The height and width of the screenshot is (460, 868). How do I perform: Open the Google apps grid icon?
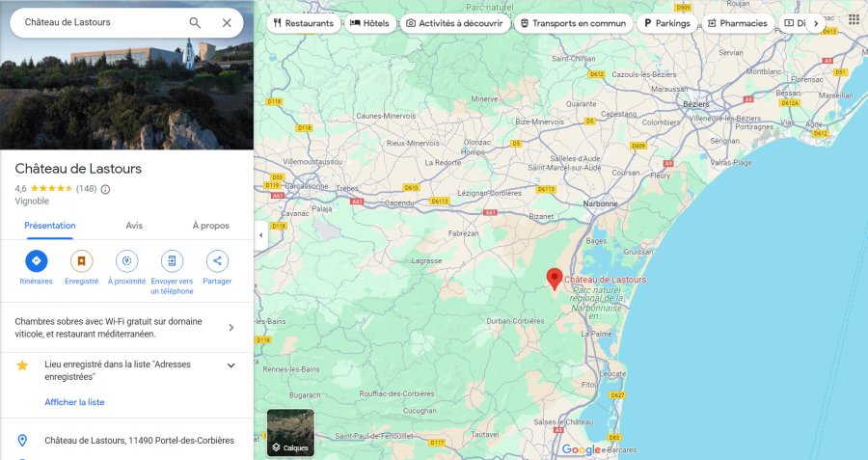(854, 19)
